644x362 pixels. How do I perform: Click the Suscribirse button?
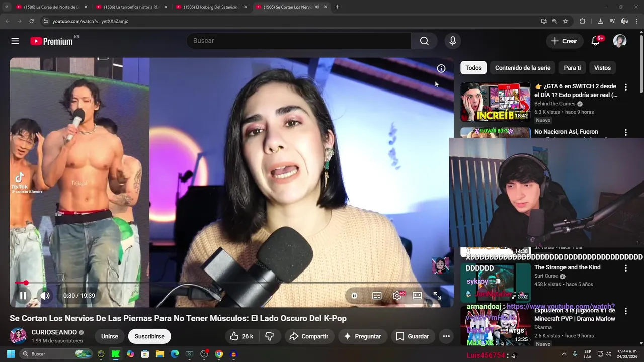pyautogui.click(x=149, y=336)
